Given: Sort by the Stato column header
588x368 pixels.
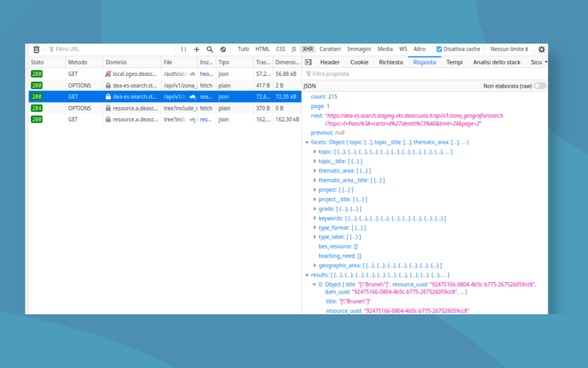Looking at the screenshot, I should point(47,62).
